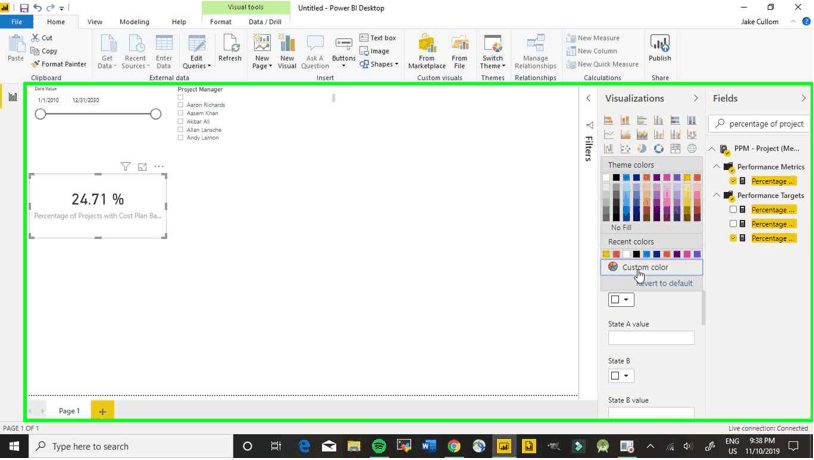
Task: Open Spotify from the taskbar
Action: pos(379,446)
